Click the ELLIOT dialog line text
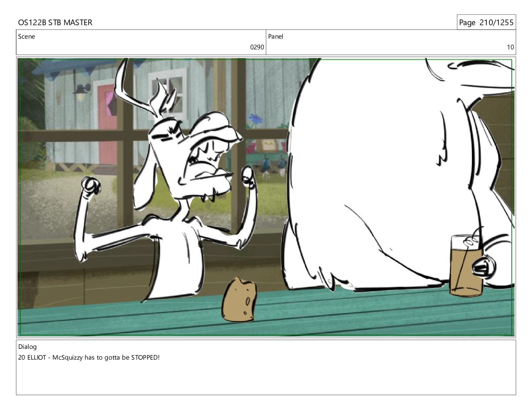532x411 pixels. tap(89, 358)
